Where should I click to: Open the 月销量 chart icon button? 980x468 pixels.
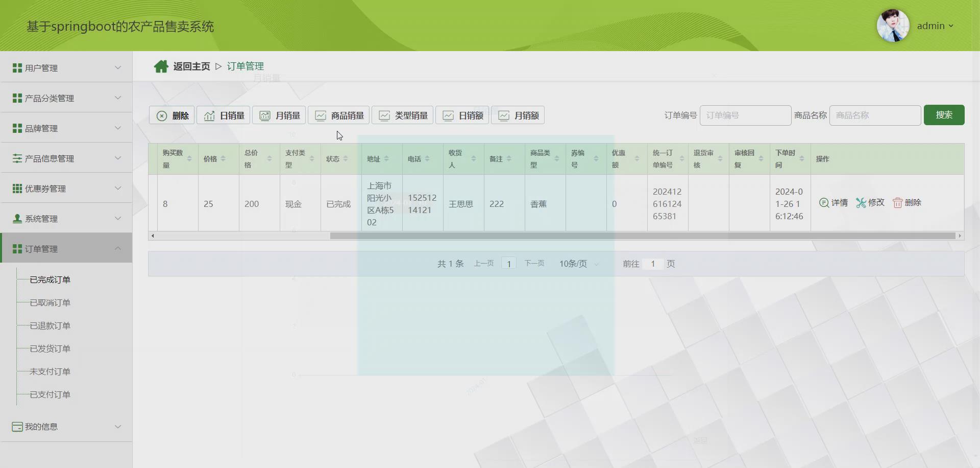tap(265, 115)
